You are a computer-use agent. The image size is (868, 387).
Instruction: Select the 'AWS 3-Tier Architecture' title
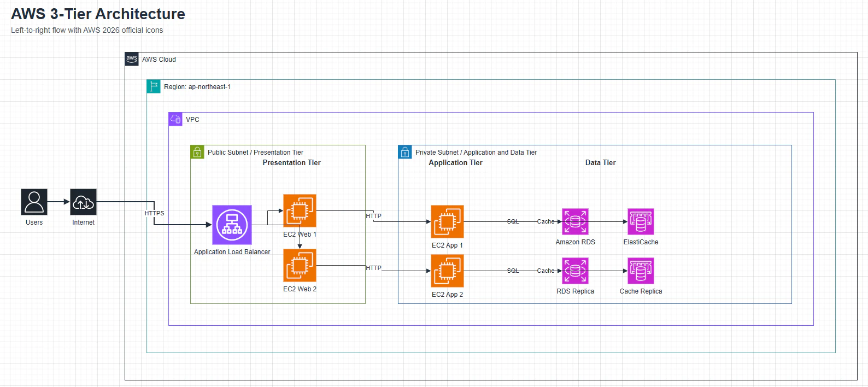pyautogui.click(x=98, y=14)
